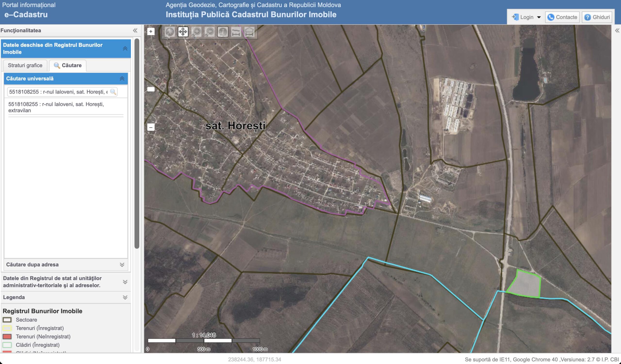Click the Terenuri (Neînregistrat) red swatch
621x364 pixels.
[7, 336]
